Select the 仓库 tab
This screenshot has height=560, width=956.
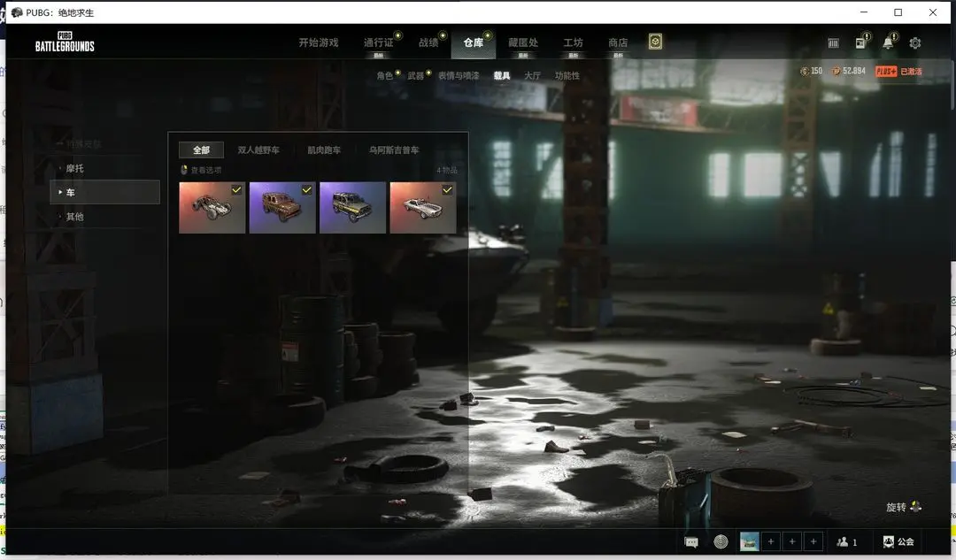(x=473, y=42)
